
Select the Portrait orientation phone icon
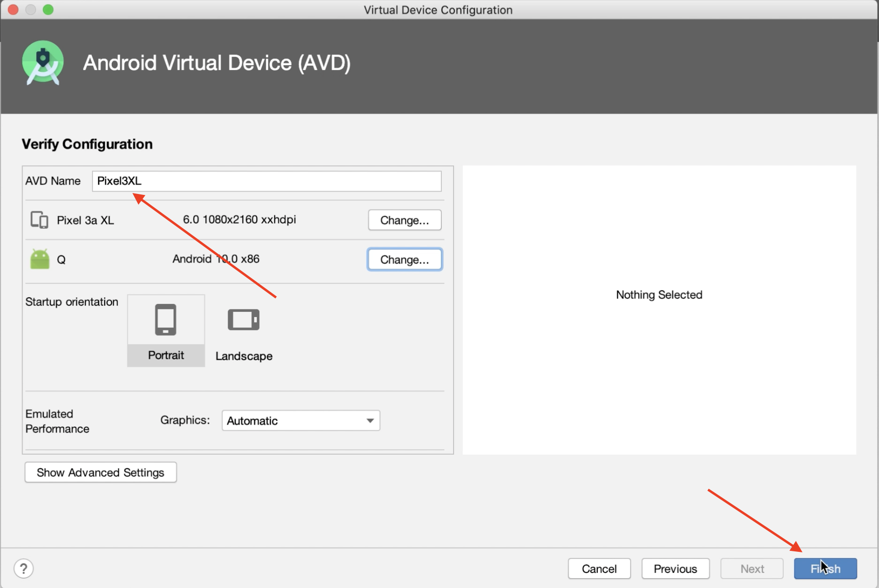(x=166, y=320)
